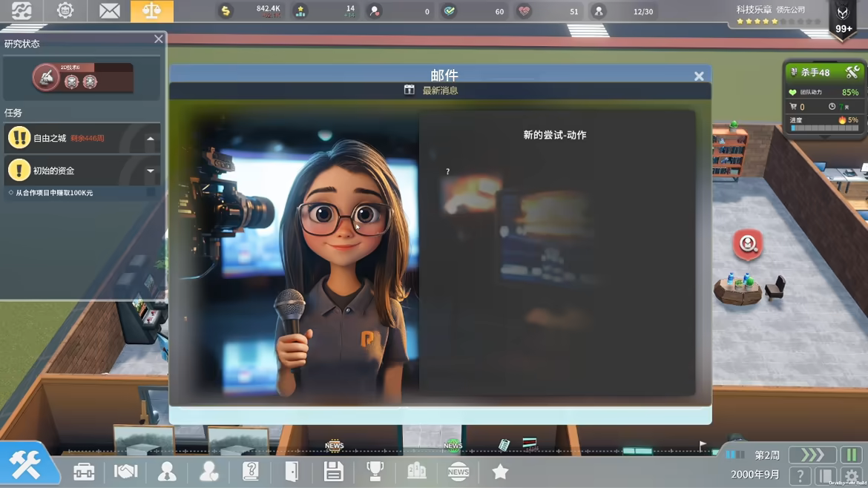Click the flag marker on timeline

pos(703,446)
